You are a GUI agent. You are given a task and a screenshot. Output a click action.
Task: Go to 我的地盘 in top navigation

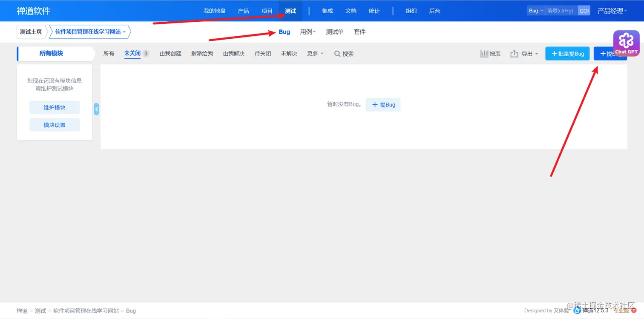coord(215,11)
